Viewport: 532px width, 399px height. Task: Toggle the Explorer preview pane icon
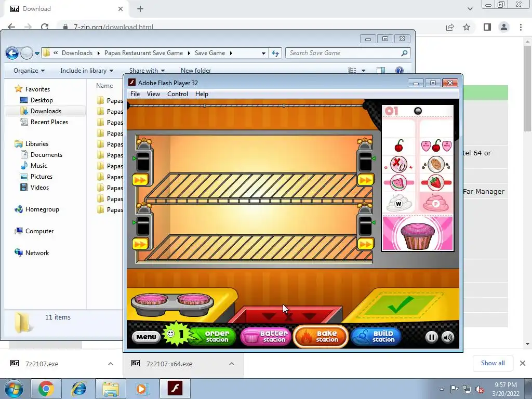(381, 70)
